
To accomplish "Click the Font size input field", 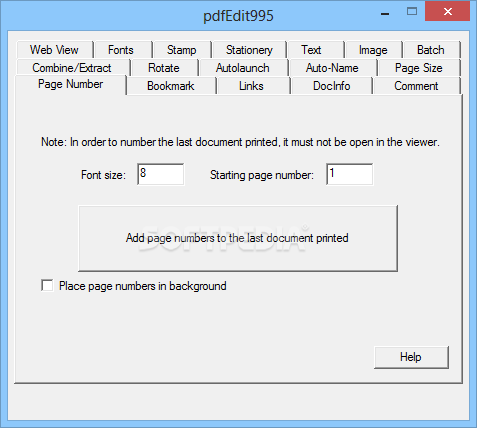I will pyautogui.click(x=161, y=174).
